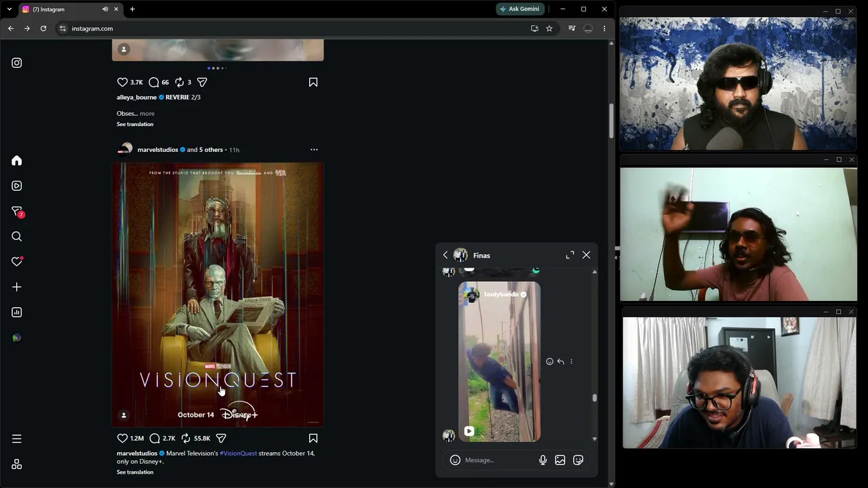The height and width of the screenshot is (488, 868).
Task: Save the marvelstudios post with bookmark
Action: pos(313,439)
